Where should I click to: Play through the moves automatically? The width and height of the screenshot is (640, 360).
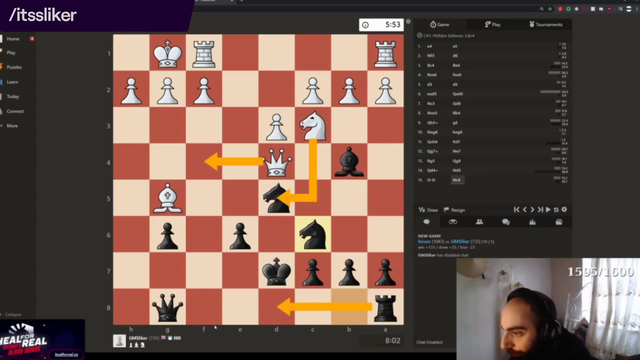click(548, 209)
